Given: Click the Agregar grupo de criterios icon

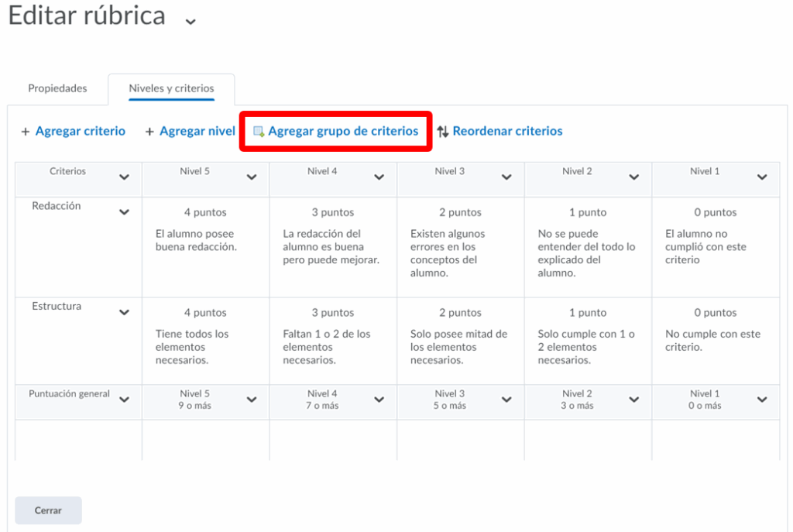Looking at the screenshot, I should click(259, 132).
